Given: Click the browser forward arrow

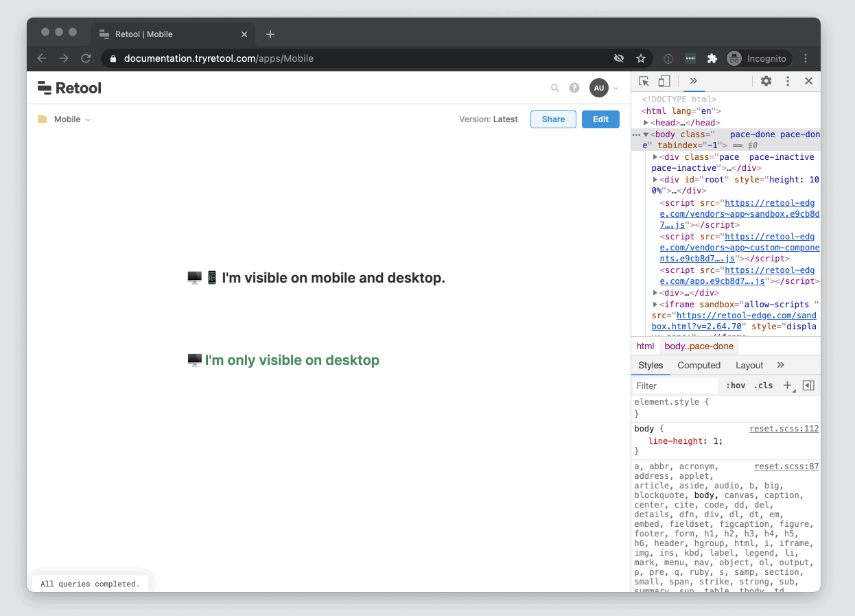Looking at the screenshot, I should [64, 58].
